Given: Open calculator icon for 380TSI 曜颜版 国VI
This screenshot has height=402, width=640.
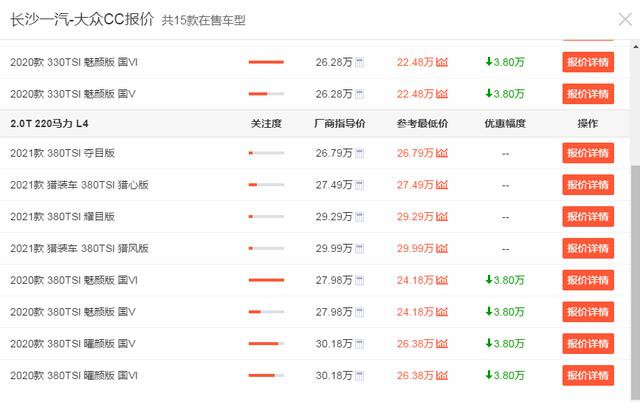Looking at the screenshot, I should [359, 376].
